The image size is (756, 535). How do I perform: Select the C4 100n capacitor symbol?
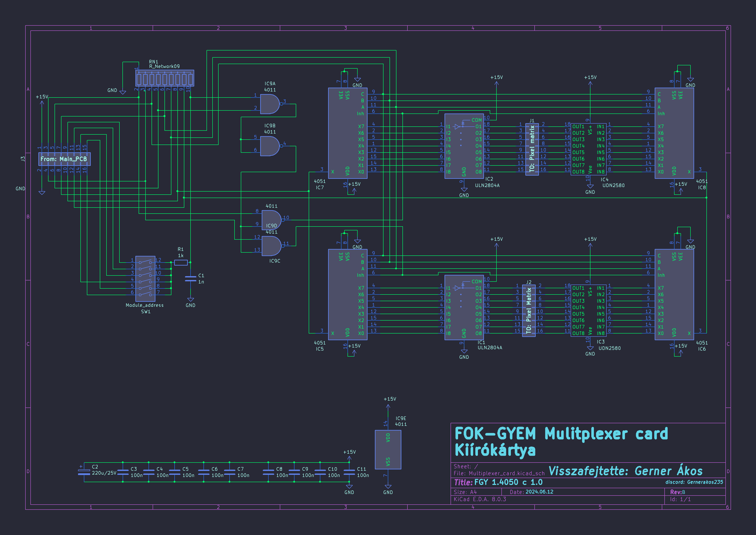point(149,472)
